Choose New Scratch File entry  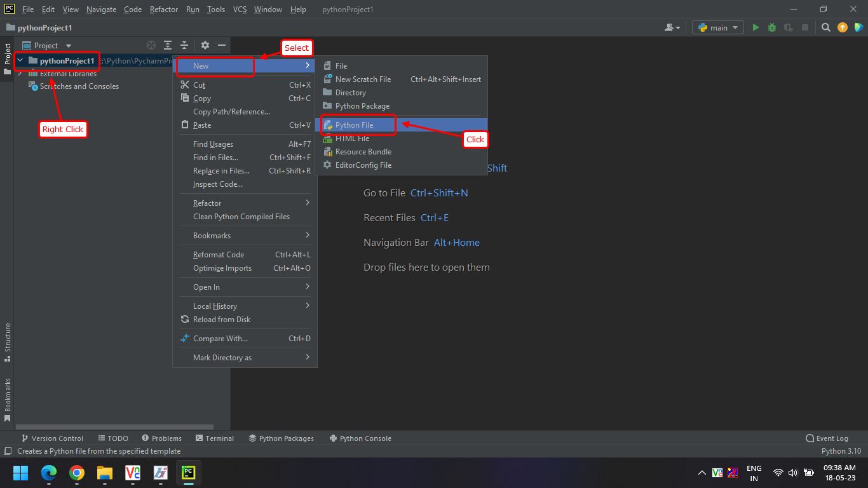402,79
